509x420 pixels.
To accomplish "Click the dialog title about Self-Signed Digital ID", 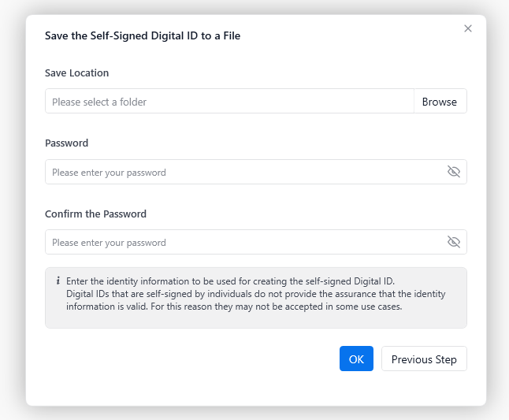I will click(143, 35).
